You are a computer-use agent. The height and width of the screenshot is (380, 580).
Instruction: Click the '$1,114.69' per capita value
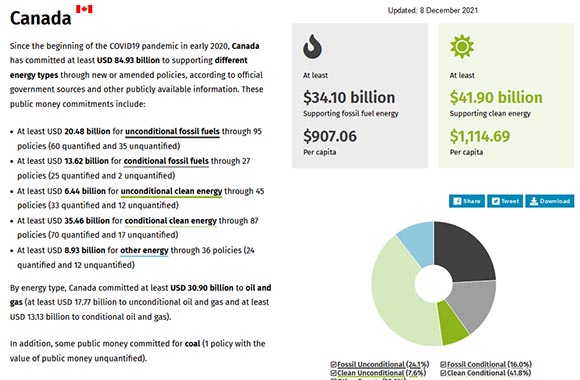point(480,136)
